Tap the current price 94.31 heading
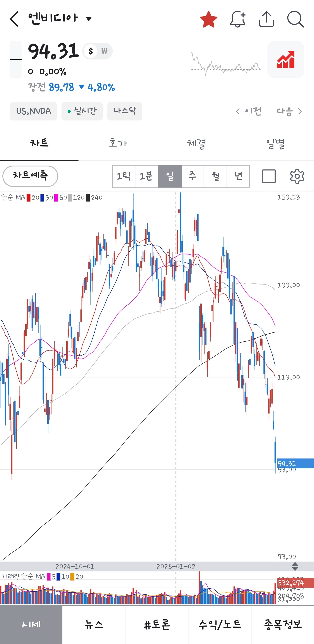 coord(53,51)
